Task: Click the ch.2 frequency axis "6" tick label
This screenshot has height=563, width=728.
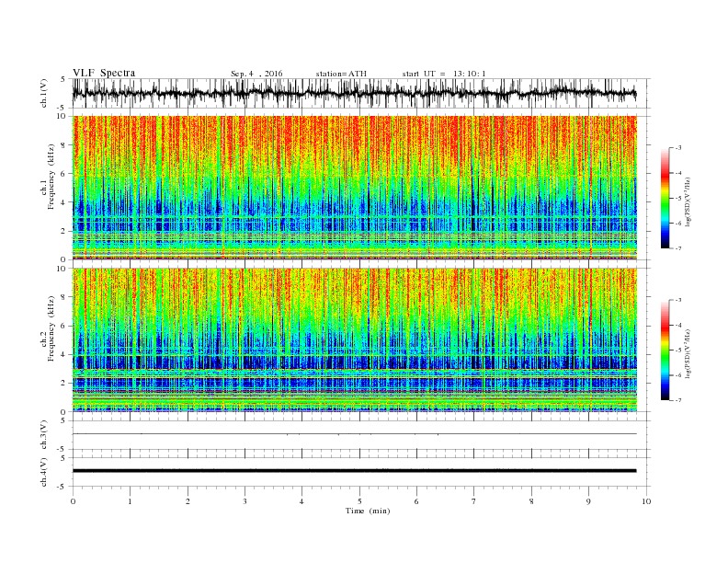Action: click(63, 326)
